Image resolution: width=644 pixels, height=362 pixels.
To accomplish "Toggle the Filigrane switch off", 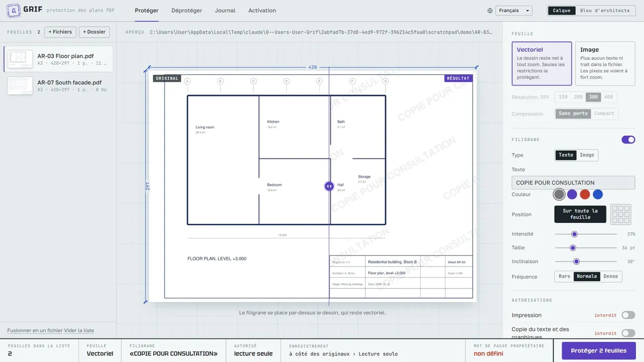I will (628, 140).
